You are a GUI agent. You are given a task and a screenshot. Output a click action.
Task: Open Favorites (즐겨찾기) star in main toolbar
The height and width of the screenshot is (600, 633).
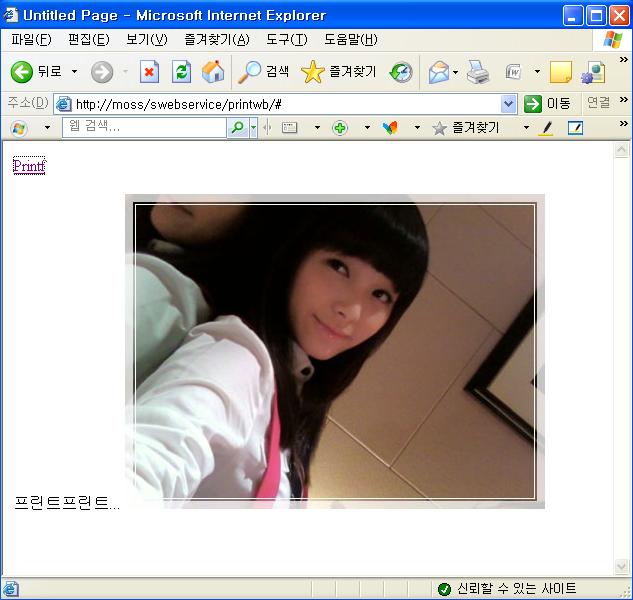(340, 72)
